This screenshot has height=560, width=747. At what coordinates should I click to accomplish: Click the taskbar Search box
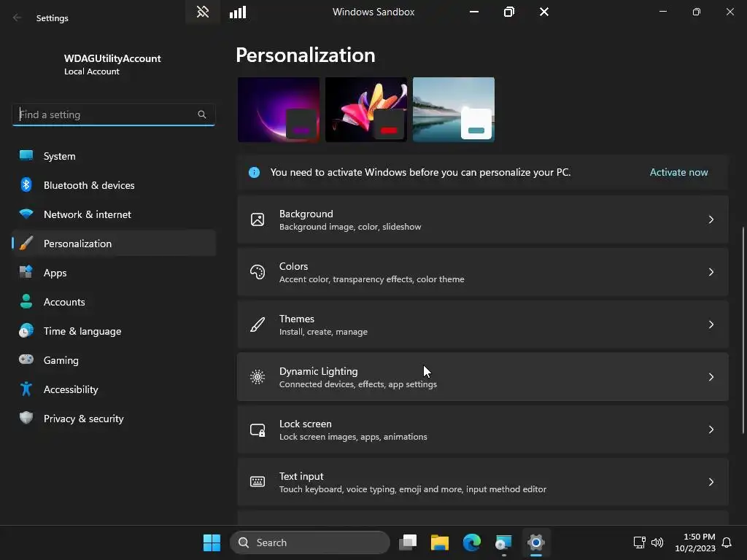(309, 542)
